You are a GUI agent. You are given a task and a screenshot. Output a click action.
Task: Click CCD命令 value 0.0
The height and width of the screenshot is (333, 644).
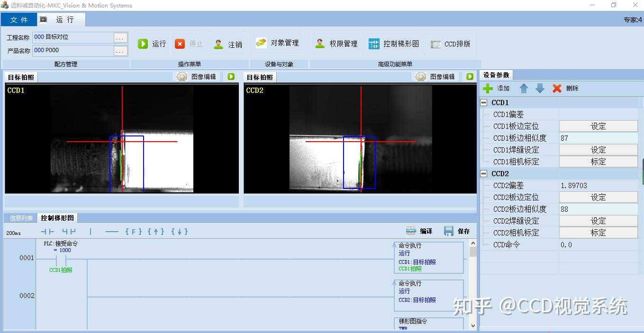(599, 244)
